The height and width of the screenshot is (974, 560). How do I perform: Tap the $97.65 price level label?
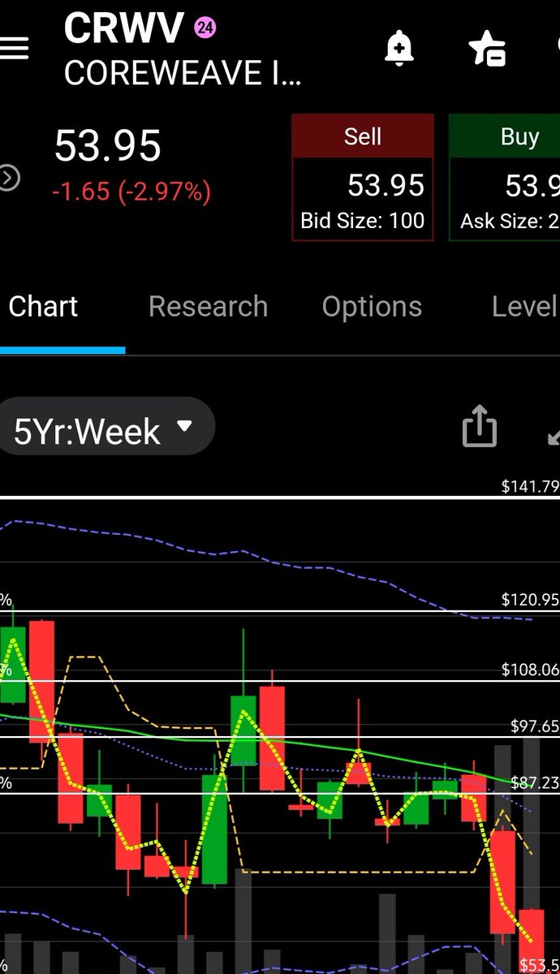pyautogui.click(x=535, y=726)
